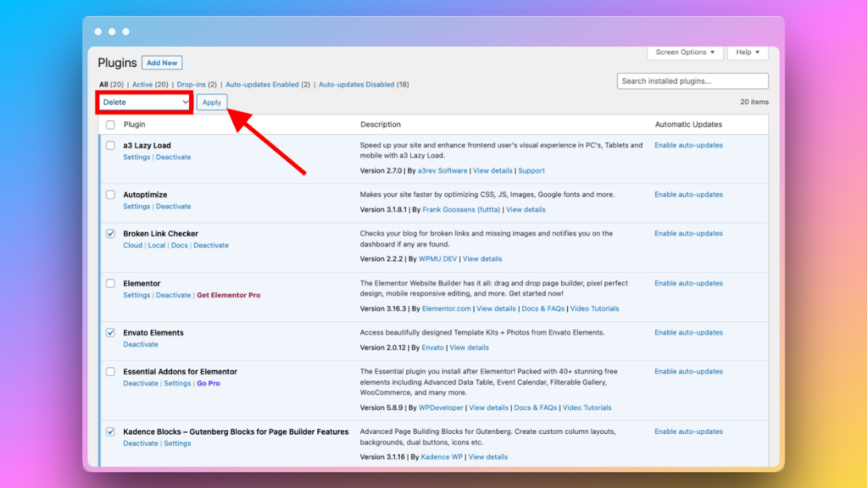Image resolution: width=868 pixels, height=488 pixels.
Task: Deactivate the a3 Lazy Load plugin
Action: point(173,157)
